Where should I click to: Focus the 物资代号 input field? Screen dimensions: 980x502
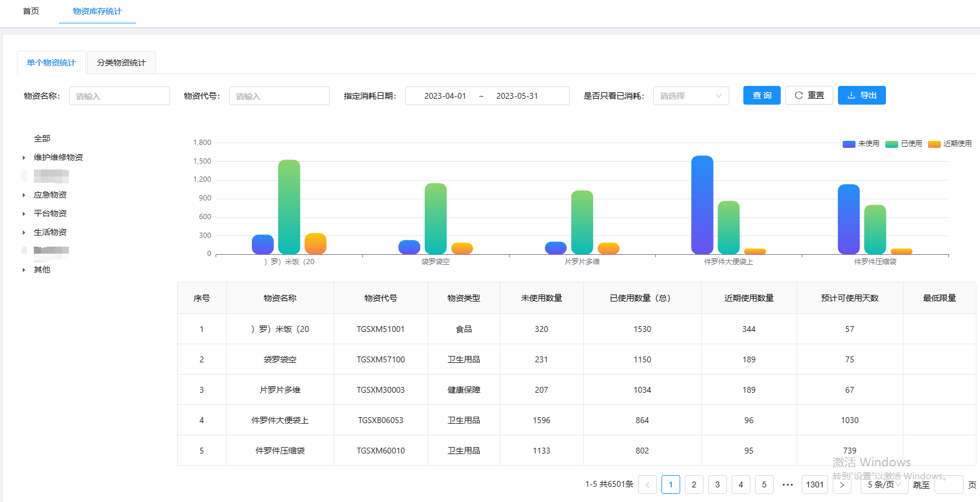pyautogui.click(x=279, y=96)
